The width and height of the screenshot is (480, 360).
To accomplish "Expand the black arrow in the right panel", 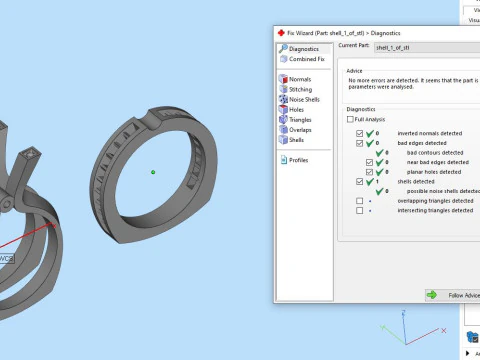I will (x=468, y=353).
